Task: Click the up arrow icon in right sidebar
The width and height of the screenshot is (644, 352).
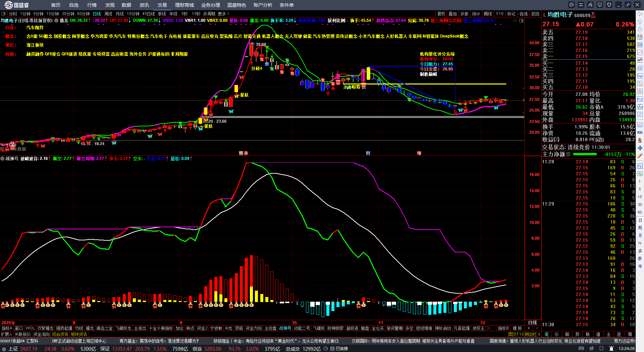Action: 640,22
